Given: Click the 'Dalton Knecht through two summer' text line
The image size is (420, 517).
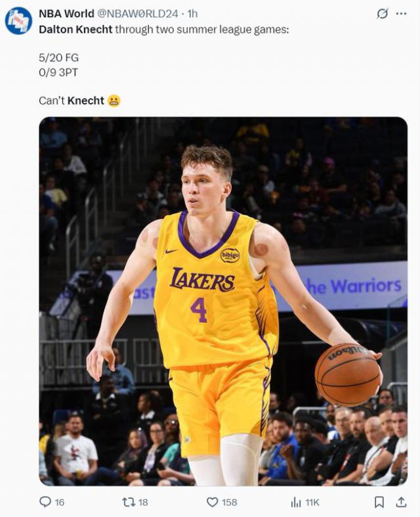Looking at the screenshot, I should tap(163, 30).
